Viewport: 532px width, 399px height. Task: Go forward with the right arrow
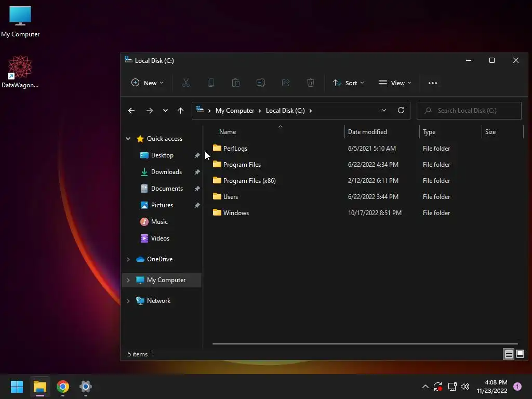point(149,111)
